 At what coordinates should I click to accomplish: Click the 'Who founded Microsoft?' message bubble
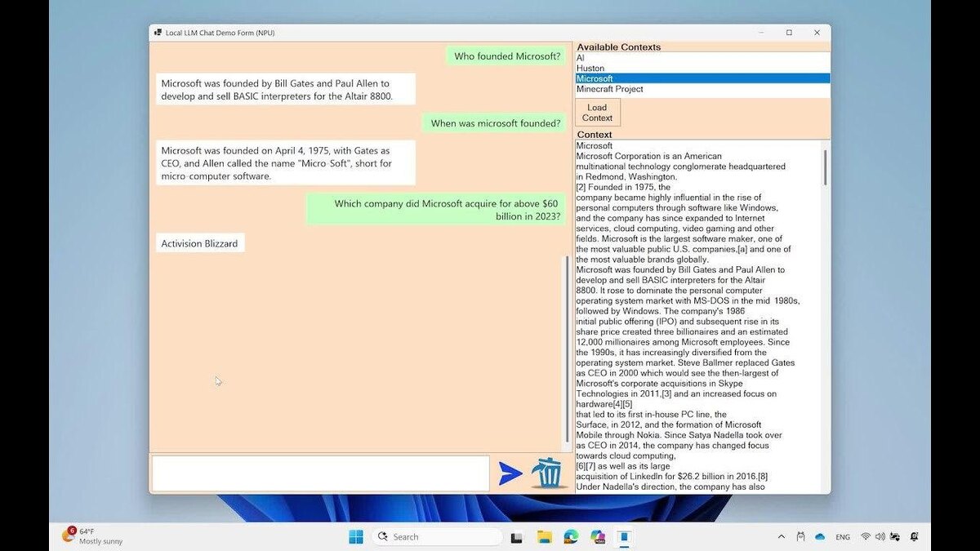(x=507, y=56)
